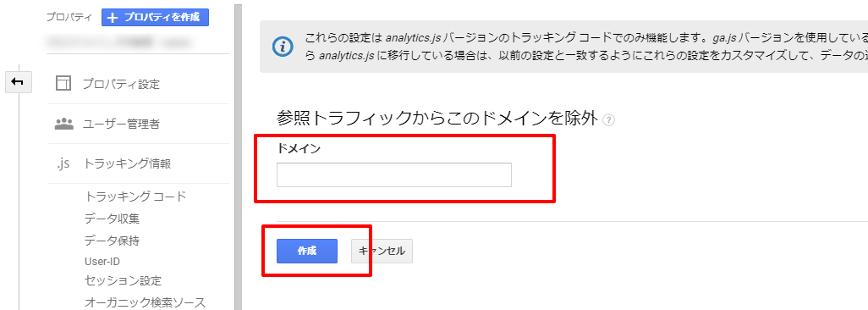Focus the ドメイン text input field
Screen dimensions: 868x310
394,174
